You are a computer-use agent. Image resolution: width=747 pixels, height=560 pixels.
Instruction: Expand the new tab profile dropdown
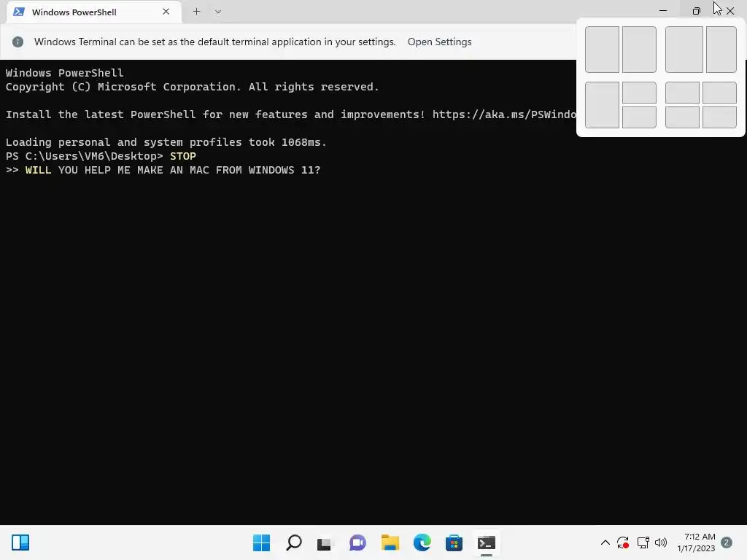[x=217, y=12]
